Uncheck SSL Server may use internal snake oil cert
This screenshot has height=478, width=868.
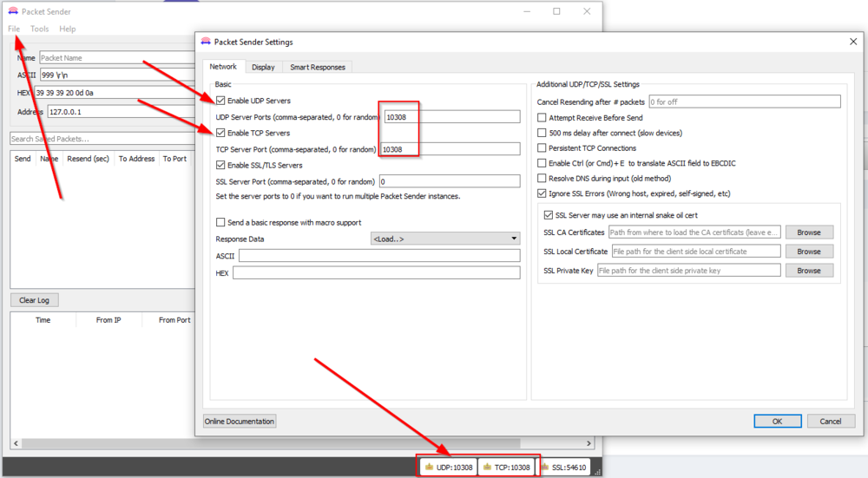coord(549,215)
